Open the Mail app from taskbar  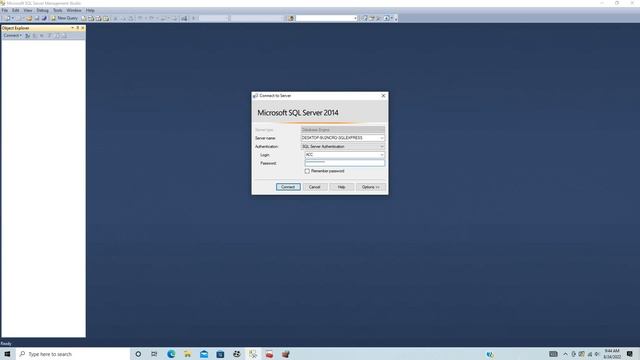pyautogui.click(x=204, y=354)
